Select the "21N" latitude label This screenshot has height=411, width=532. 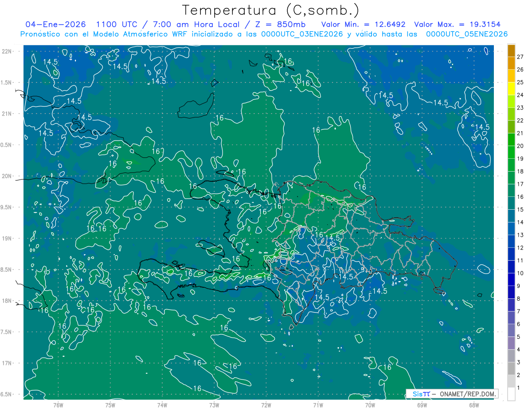(x=7, y=114)
